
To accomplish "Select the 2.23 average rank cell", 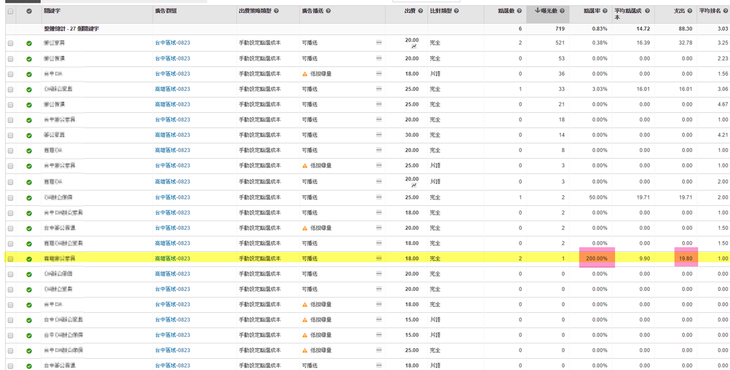I will coord(723,58).
